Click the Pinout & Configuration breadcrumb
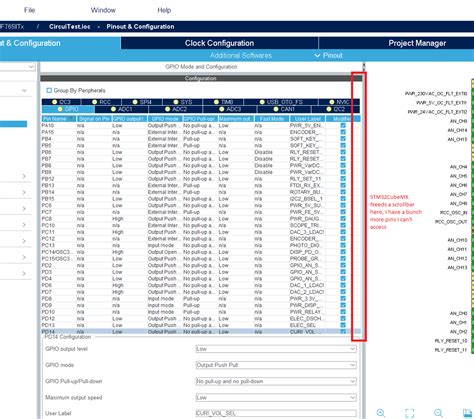Image resolution: width=474 pixels, height=419 pixels. pos(140,27)
